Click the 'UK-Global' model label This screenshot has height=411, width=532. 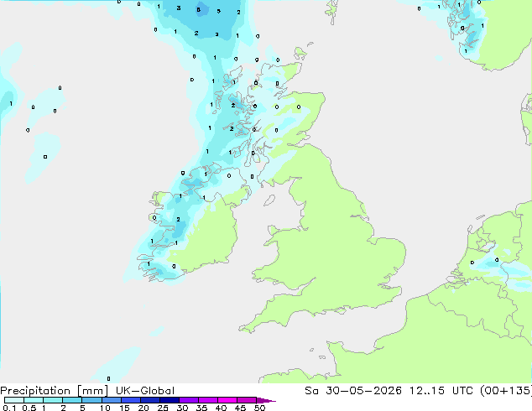pos(145,391)
